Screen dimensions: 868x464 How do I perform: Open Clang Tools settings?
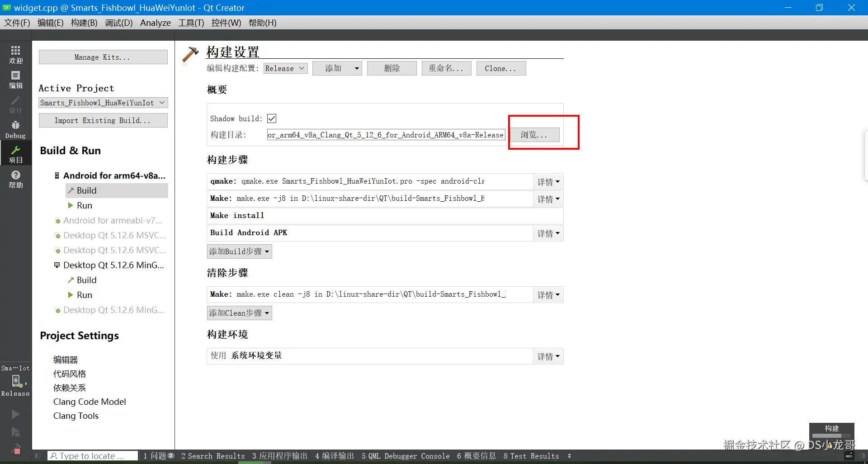(x=76, y=416)
